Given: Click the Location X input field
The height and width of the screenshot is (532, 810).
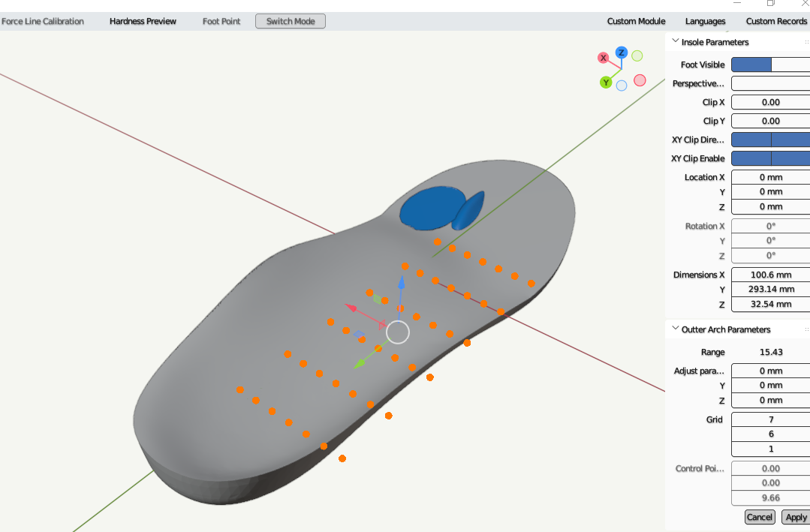Looking at the screenshot, I should point(769,177).
